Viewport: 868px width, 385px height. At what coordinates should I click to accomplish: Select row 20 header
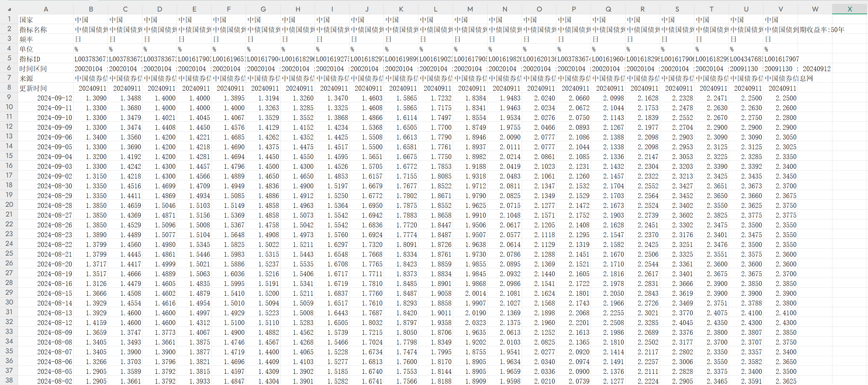click(x=9, y=205)
